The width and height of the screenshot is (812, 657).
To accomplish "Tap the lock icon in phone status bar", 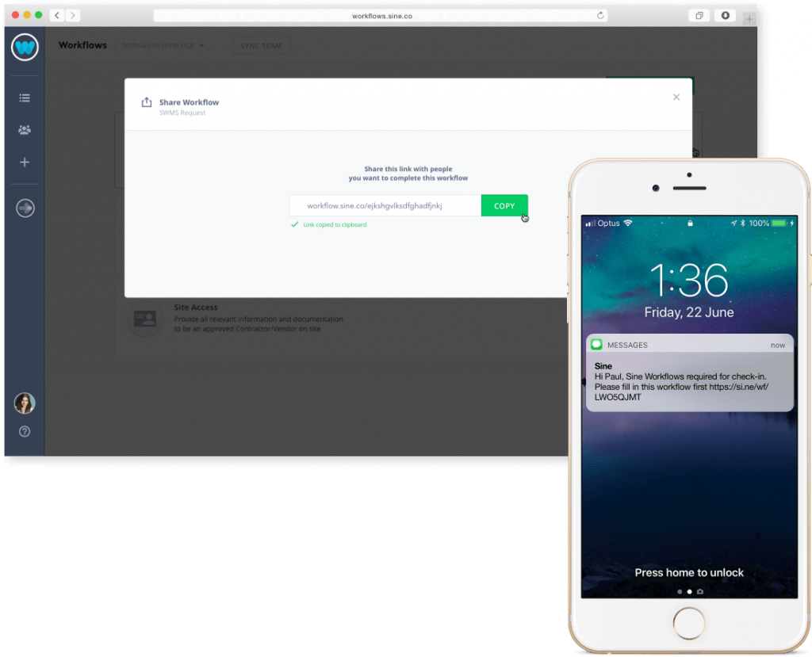I will coord(690,223).
